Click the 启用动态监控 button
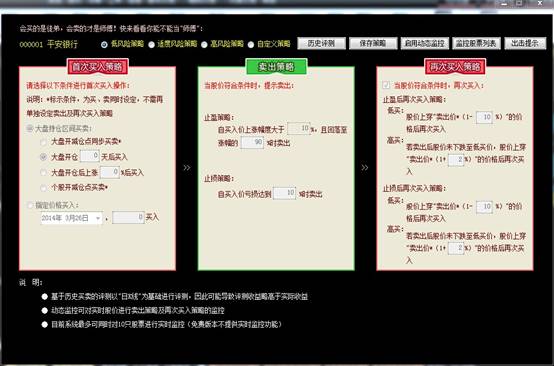The height and width of the screenshot is (366, 554). click(x=424, y=43)
